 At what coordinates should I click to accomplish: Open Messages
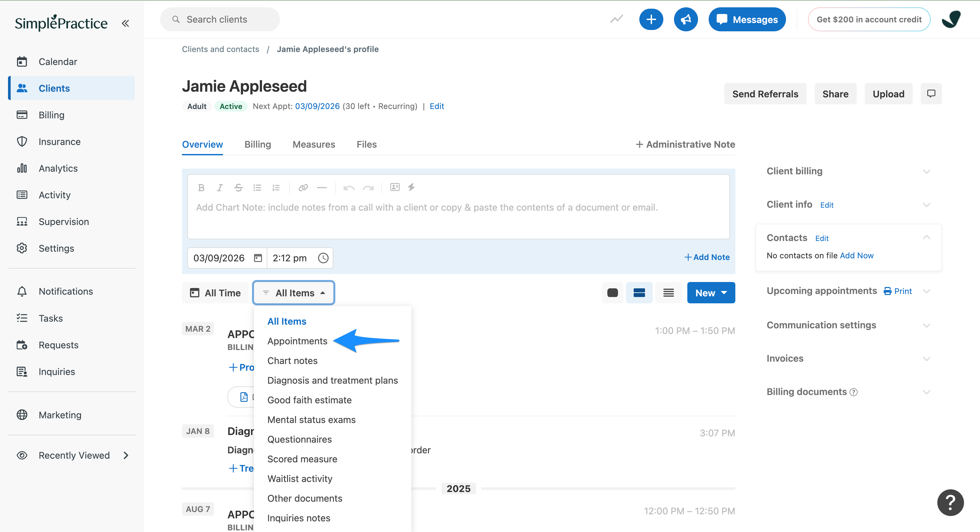click(x=747, y=19)
